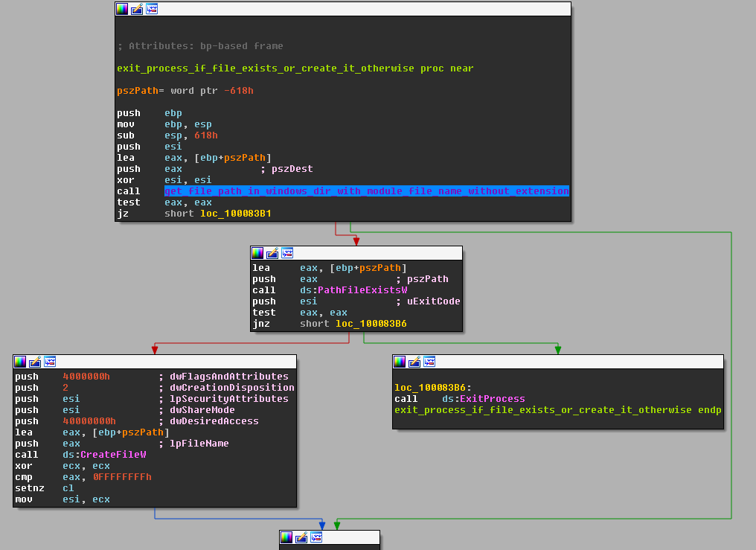This screenshot has height=550, width=756.
Task: Click the 'mov ebp, esp' instruction
Action: point(164,124)
